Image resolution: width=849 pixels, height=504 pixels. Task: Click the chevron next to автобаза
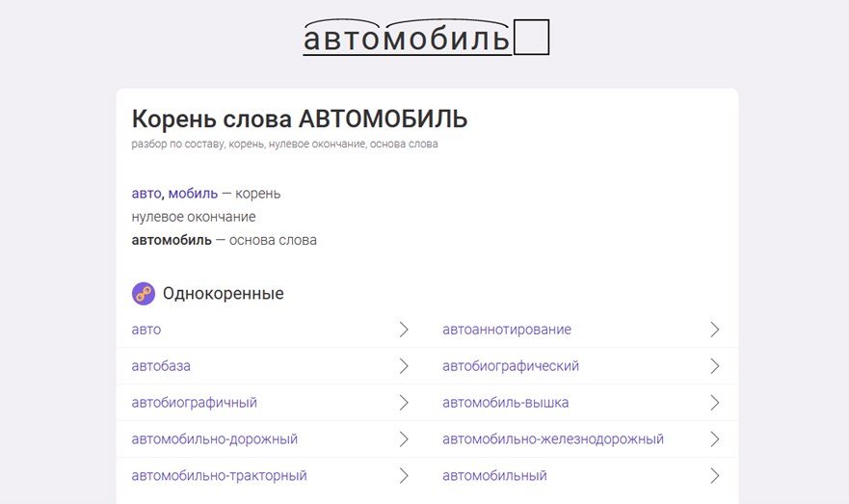tap(404, 366)
